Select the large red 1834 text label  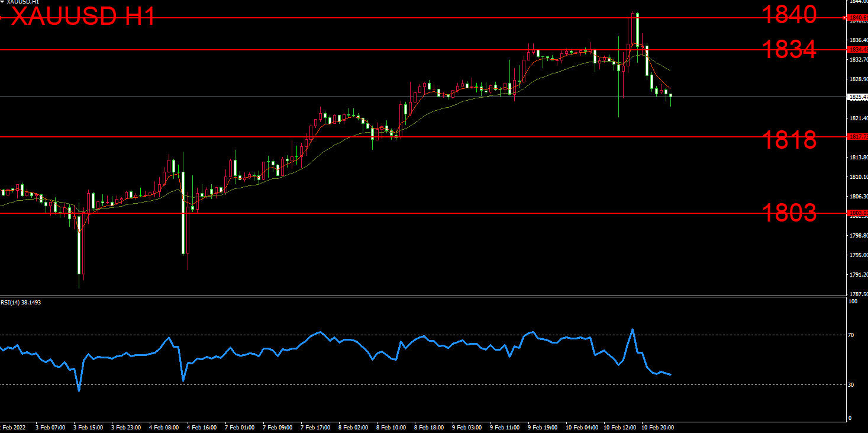(x=789, y=49)
